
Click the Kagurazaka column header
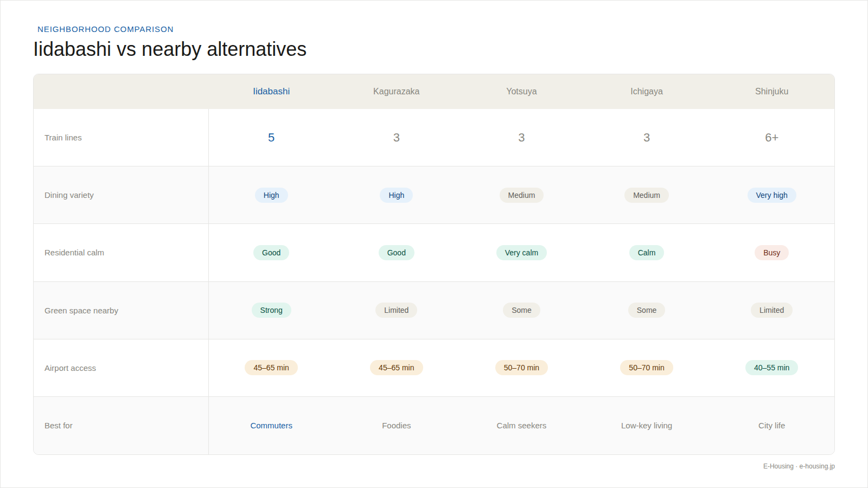(x=396, y=91)
